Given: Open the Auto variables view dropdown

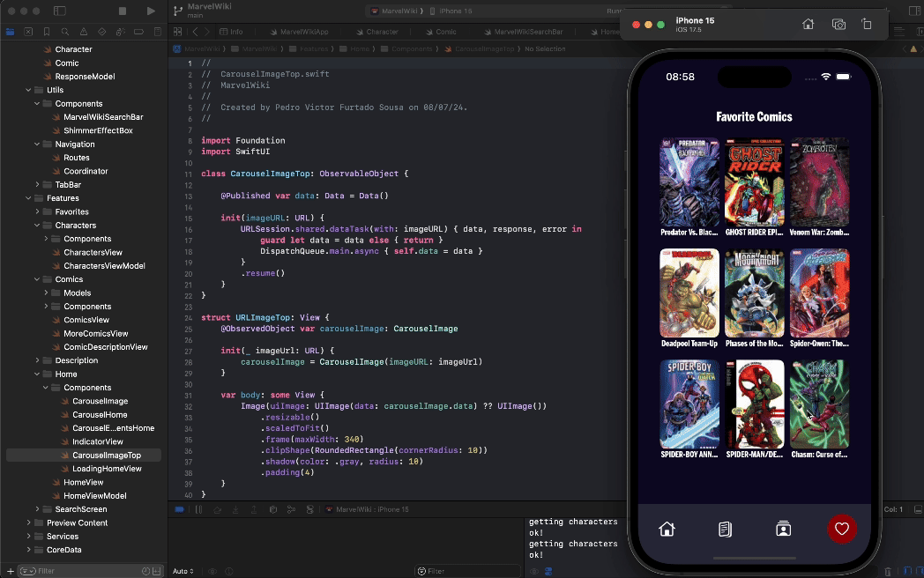Looking at the screenshot, I should [183, 572].
